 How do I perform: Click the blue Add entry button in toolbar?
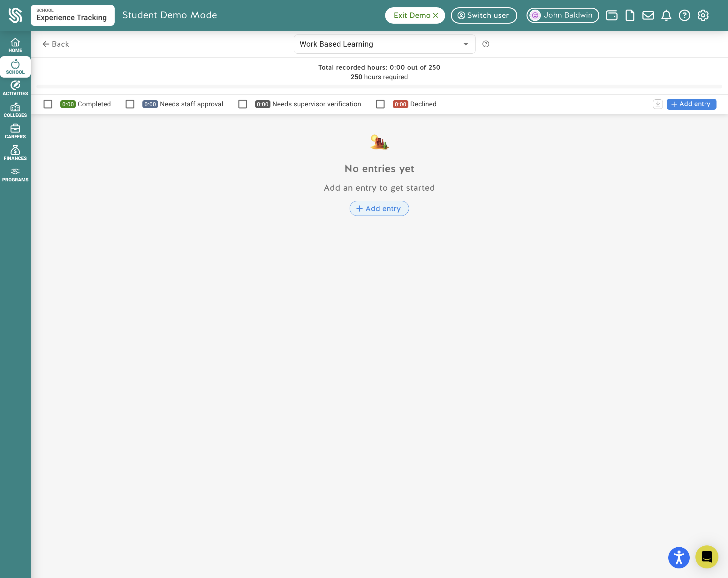coord(691,104)
